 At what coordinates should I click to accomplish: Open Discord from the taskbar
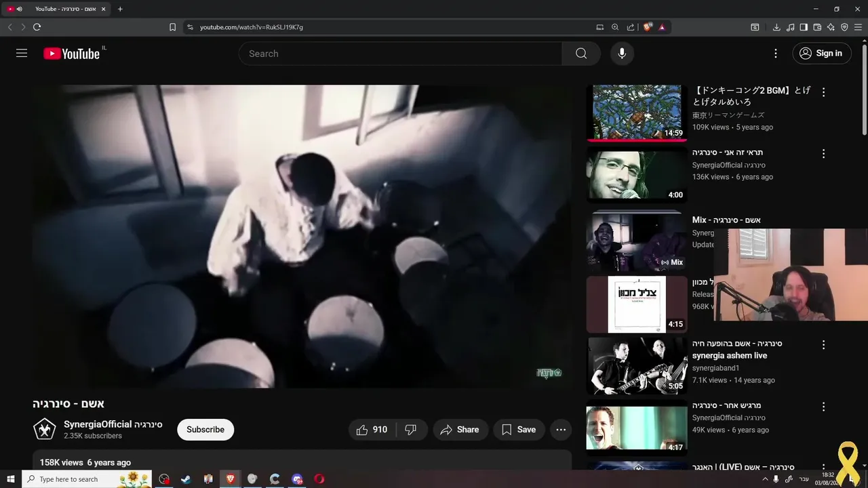point(297,479)
